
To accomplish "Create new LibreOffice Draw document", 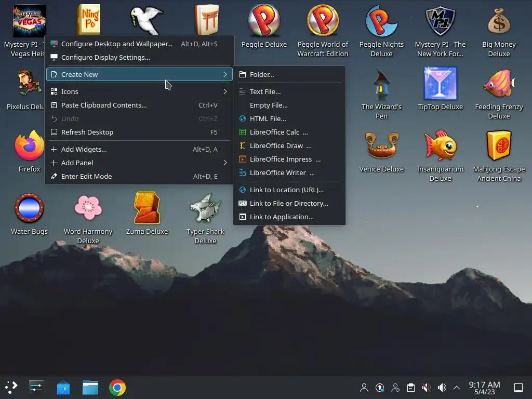I will [289, 146].
